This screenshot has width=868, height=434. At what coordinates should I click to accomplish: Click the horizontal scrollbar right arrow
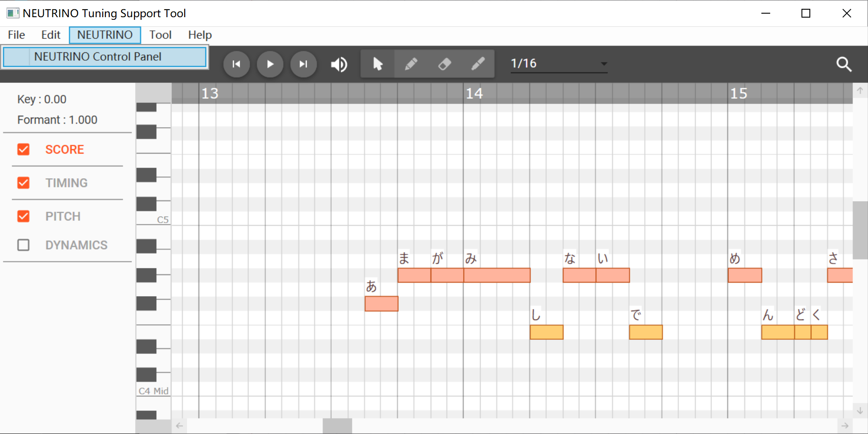[845, 426]
